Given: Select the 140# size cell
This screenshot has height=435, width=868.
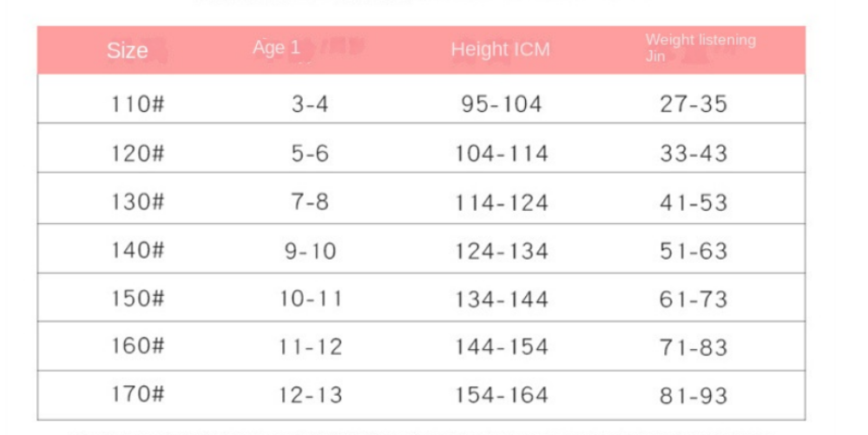Looking at the screenshot, I should click(138, 251).
